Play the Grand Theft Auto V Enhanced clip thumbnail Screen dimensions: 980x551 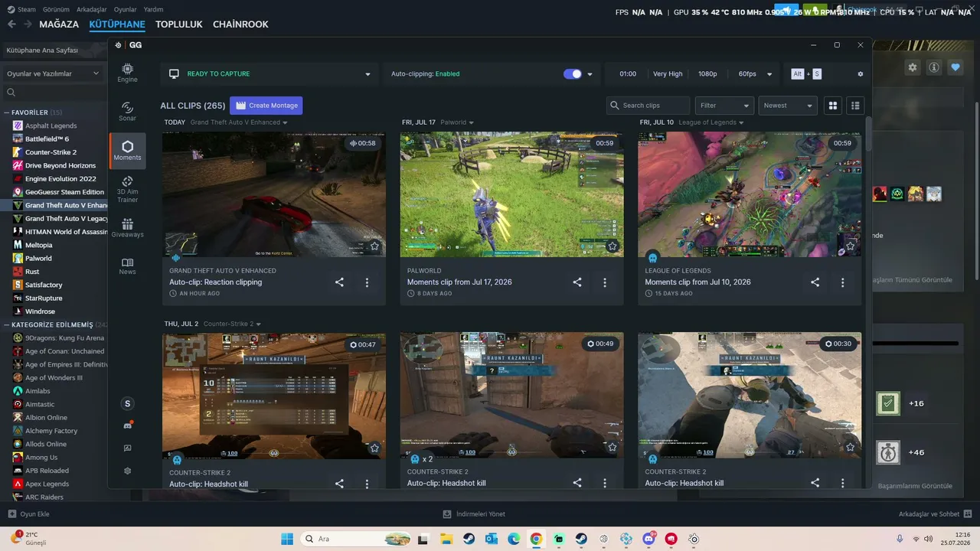(x=274, y=194)
